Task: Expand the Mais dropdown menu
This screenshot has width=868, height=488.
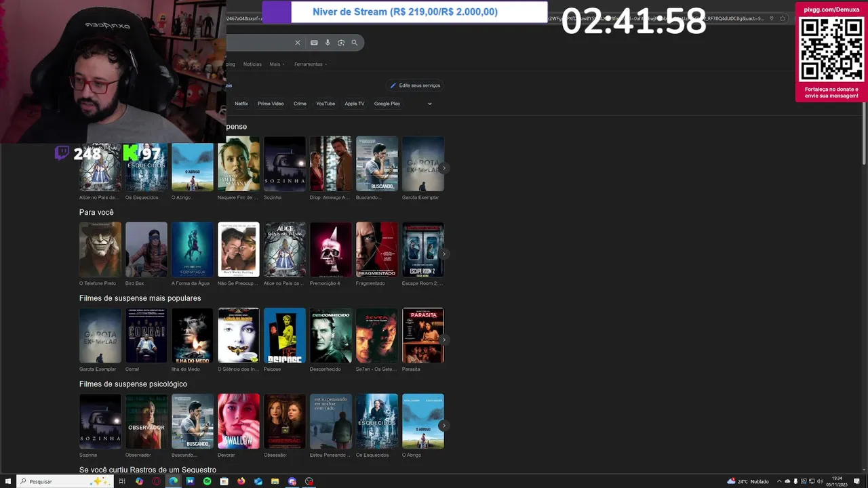Action: 276,64
